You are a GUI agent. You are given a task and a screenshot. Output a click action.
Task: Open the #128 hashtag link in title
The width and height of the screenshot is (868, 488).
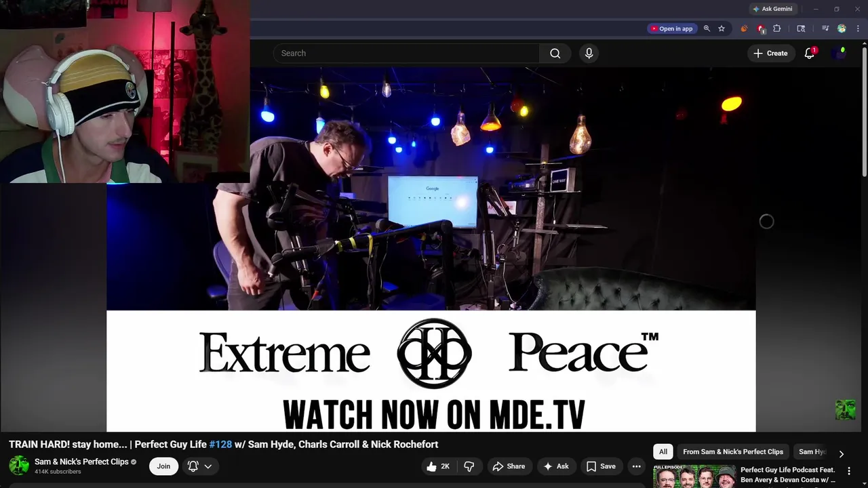(220, 445)
